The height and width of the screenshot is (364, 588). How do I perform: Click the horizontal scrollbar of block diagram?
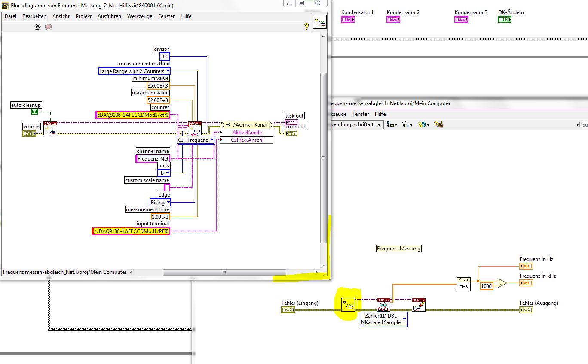pos(224,272)
